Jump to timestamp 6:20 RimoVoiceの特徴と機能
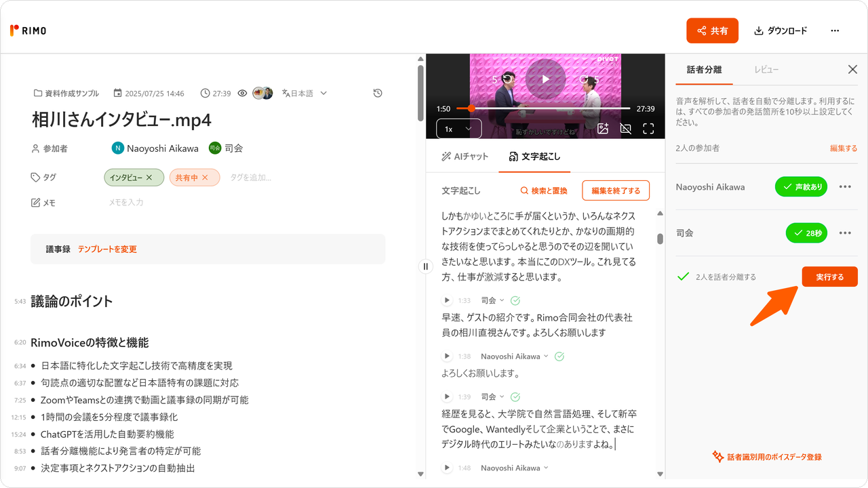868x488 pixels. click(x=20, y=343)
